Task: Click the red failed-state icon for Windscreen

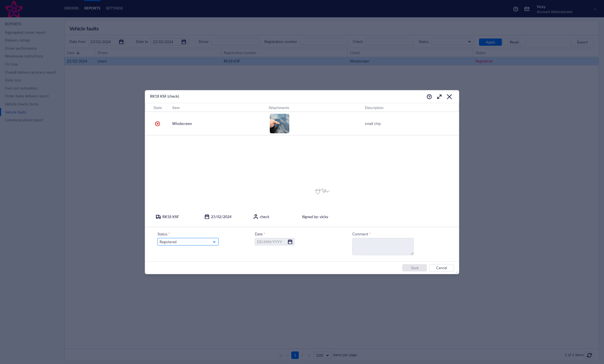Action: tap(158, 124)
